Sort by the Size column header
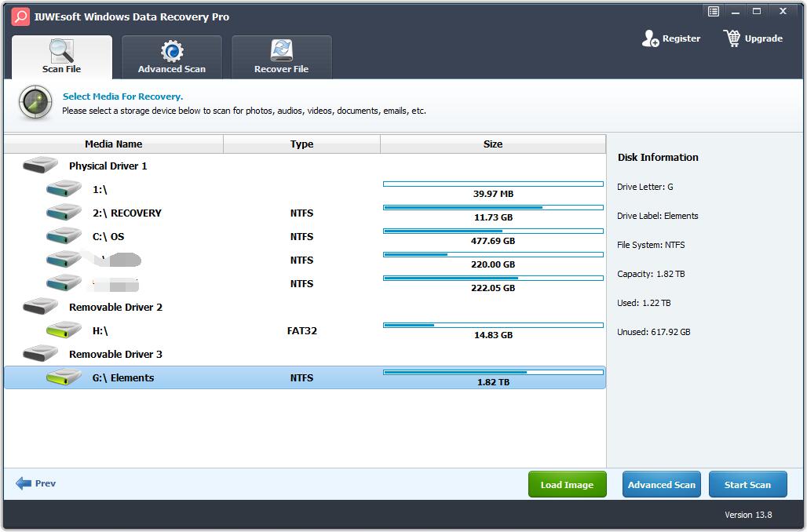 492,144
